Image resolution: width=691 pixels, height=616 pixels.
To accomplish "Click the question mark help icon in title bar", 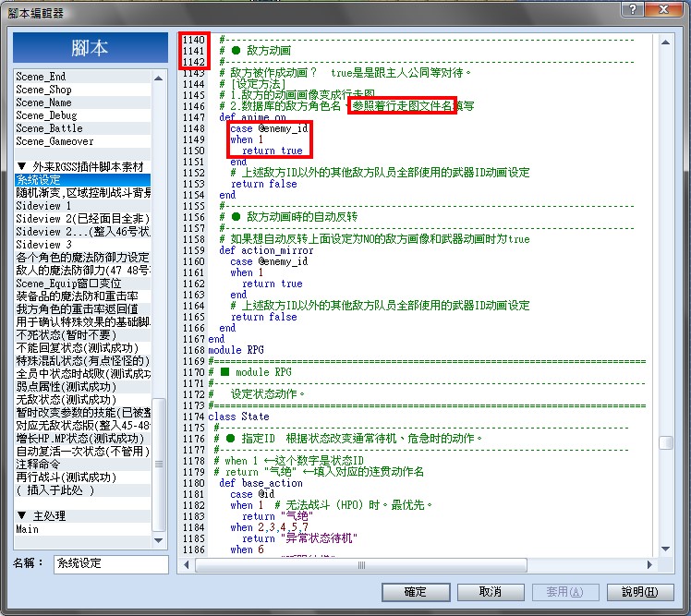I will 633,9.
